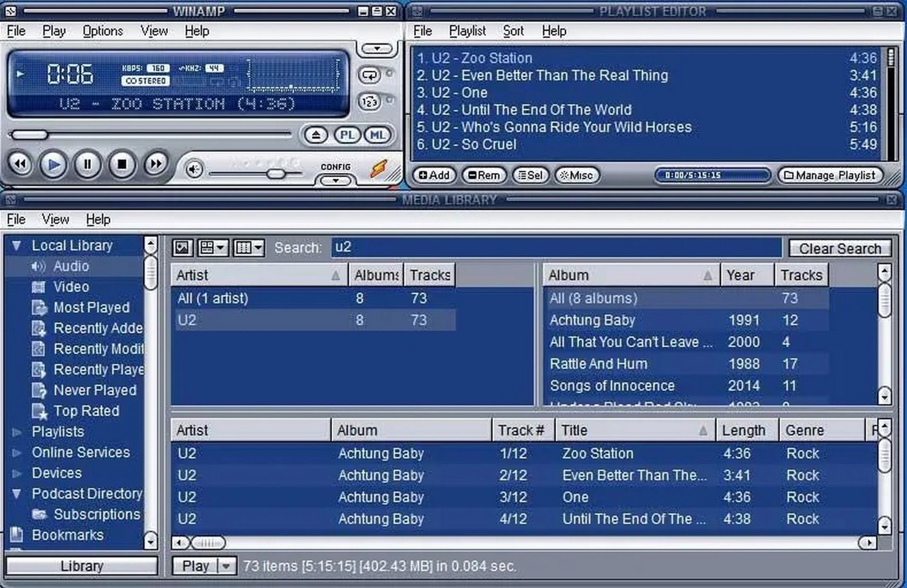Open the View menu in the Media Library
Image resolution: width=907 pixels, height=588 pixels.
[x=55, y=219]
